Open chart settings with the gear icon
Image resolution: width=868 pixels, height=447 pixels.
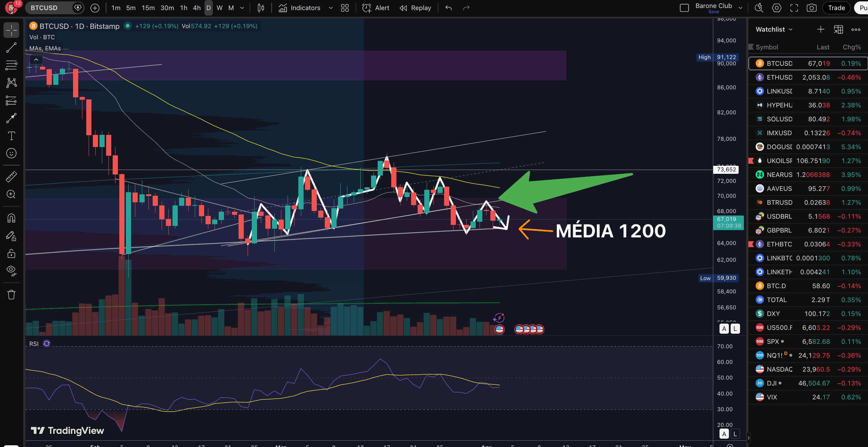point(776,8)
